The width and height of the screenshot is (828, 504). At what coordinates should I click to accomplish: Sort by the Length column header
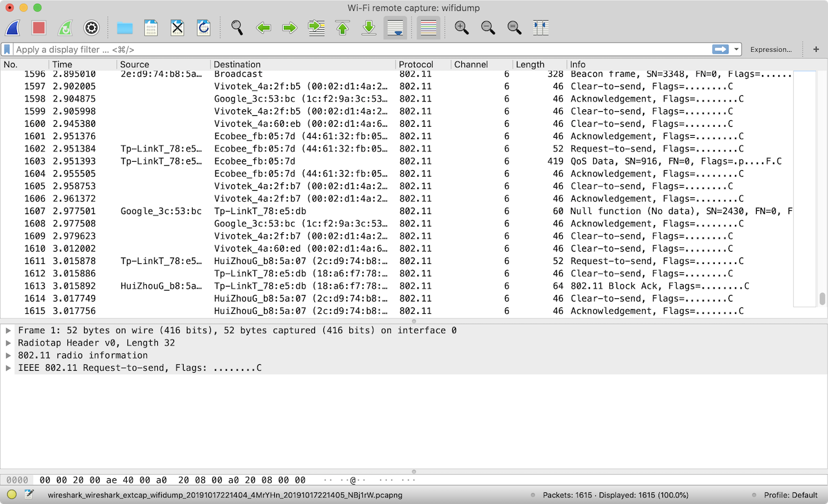[540, 64]
